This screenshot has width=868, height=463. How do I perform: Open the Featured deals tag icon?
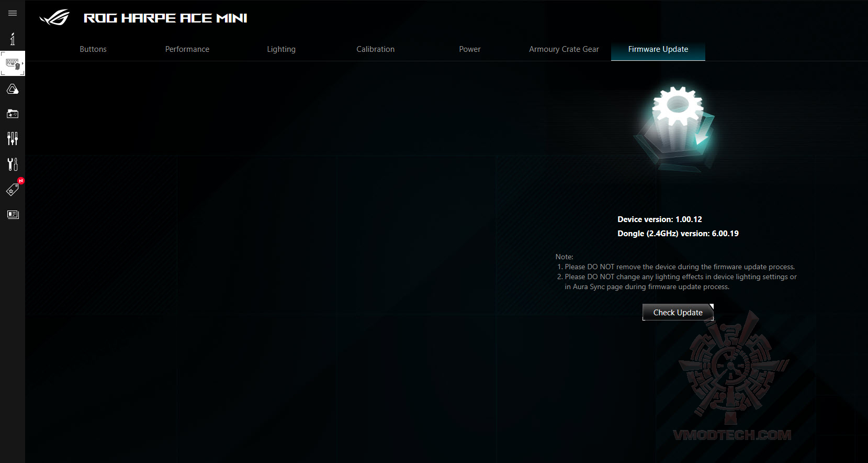(13, 189)
